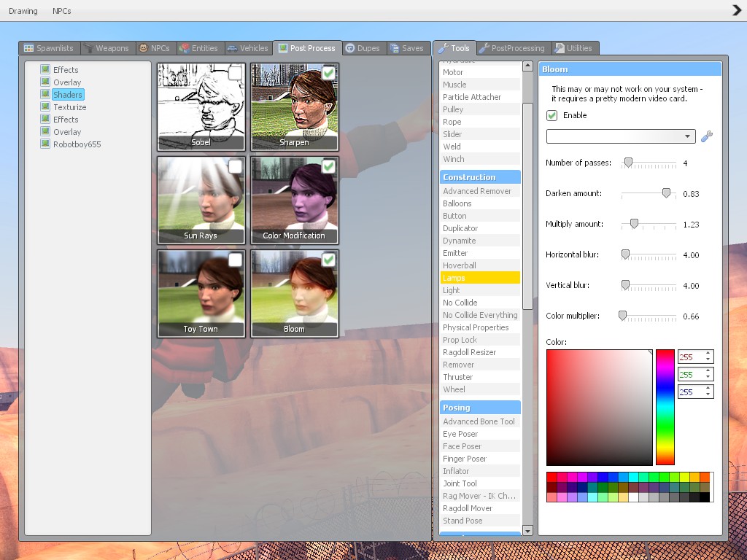Switch to the Weapons tab

click(107, 48)
